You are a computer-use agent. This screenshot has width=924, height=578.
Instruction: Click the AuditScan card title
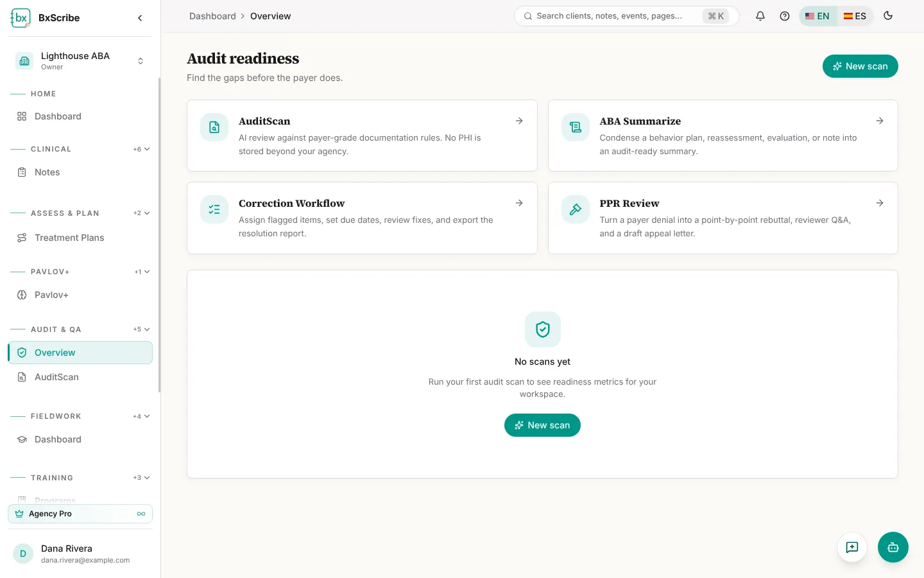pos(264,121)
